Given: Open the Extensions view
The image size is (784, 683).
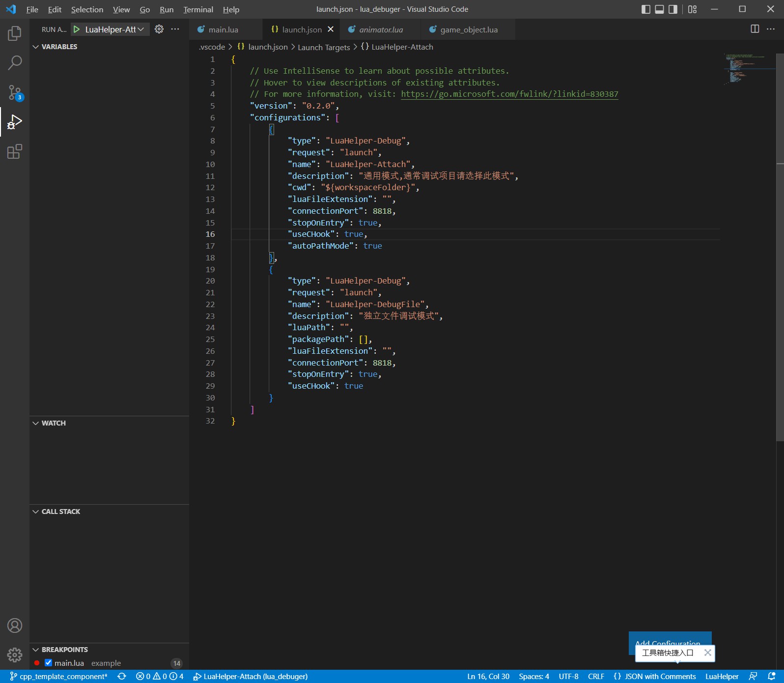Looking at the screenshot, I should [x=15, y=151].
